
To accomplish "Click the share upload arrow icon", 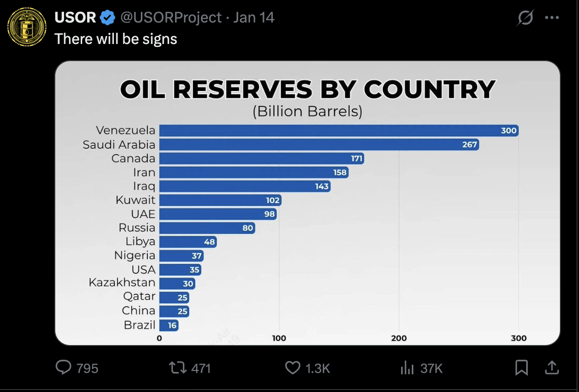I will pyautogui.click(x=551, y=367).
